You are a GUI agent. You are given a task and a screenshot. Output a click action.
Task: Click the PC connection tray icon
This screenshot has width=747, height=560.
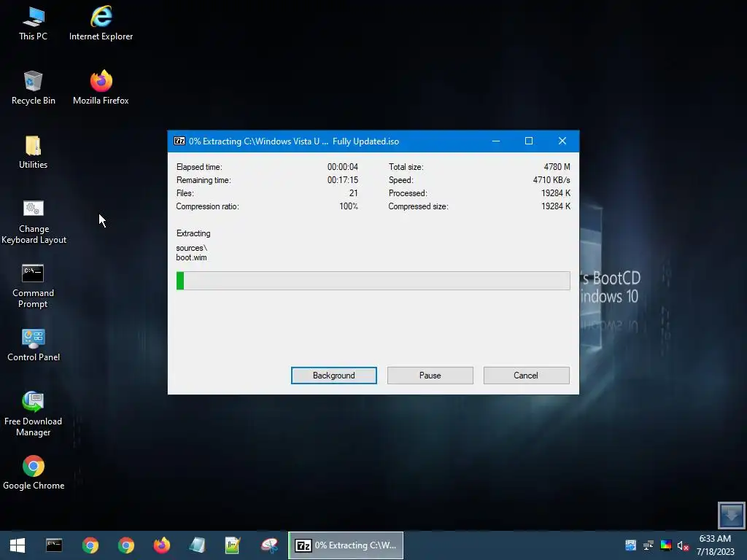tap(649, 545)
